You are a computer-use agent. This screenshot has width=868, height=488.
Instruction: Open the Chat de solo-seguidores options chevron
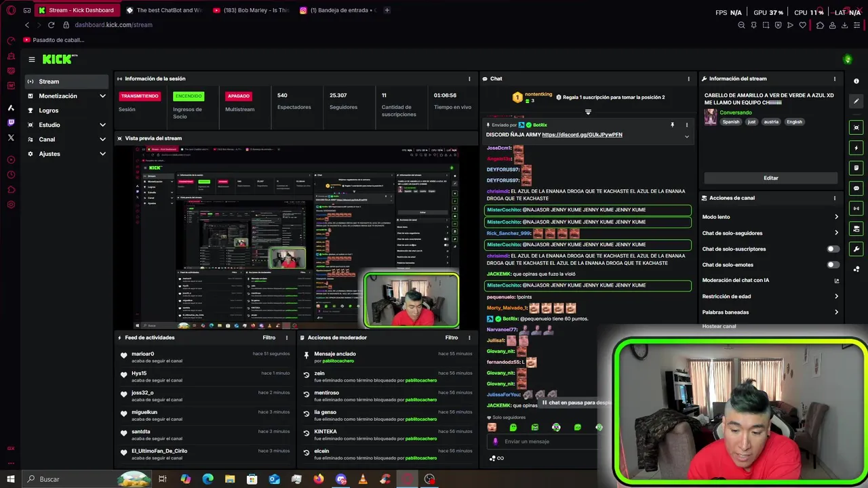[x=836, y=233]
